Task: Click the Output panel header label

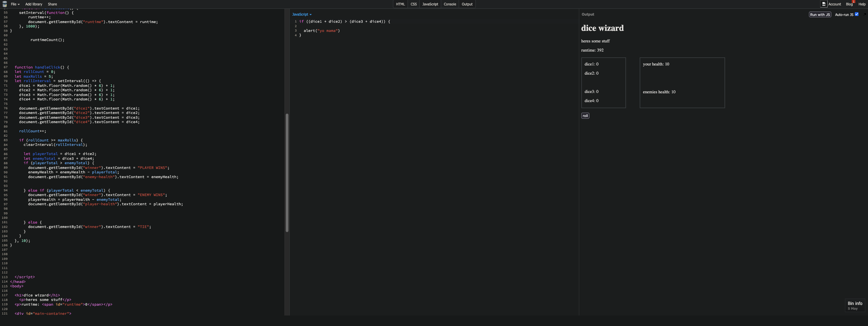Action: point(588,14)
